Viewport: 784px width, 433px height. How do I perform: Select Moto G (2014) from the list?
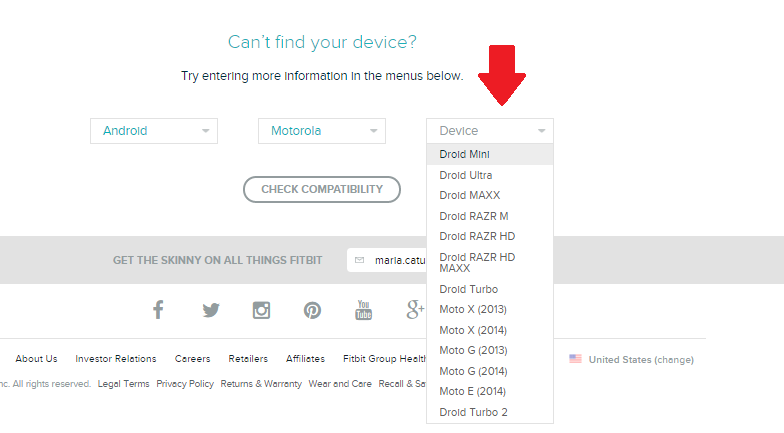[490, 372]
